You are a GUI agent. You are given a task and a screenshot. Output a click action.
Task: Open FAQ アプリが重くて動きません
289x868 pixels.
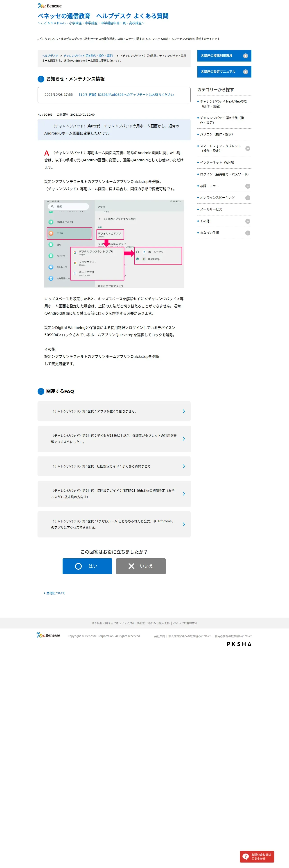114,411
